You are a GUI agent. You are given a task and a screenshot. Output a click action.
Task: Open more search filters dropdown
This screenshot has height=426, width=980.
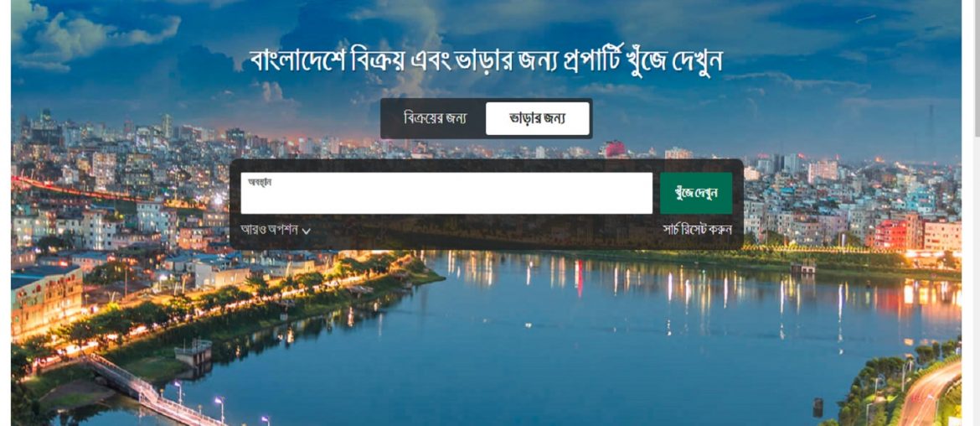[276, 230]
